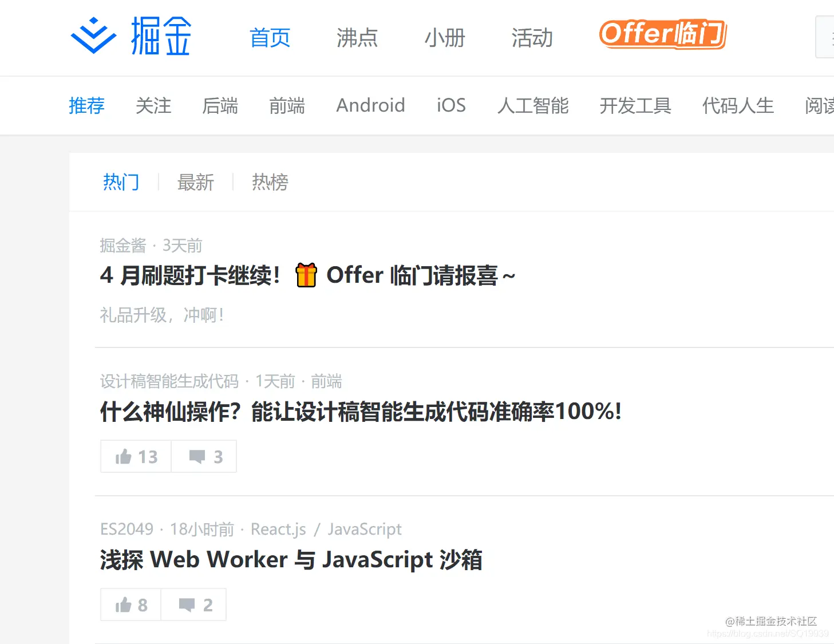Select the 推荐 category tab
Image resolution: width=834 pixels, height=644 pixels.
pos(86,105)
